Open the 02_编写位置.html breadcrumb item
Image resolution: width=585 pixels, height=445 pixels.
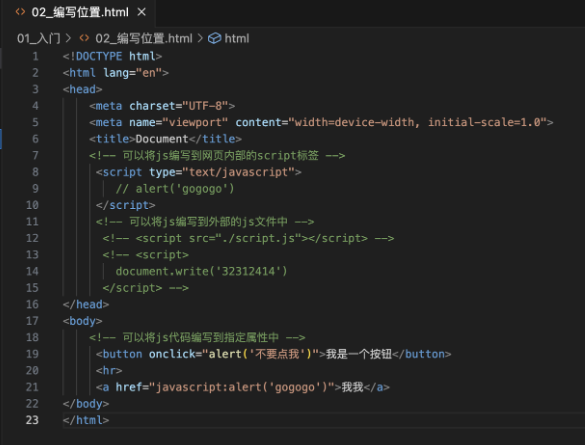click(x=144, y=38)
